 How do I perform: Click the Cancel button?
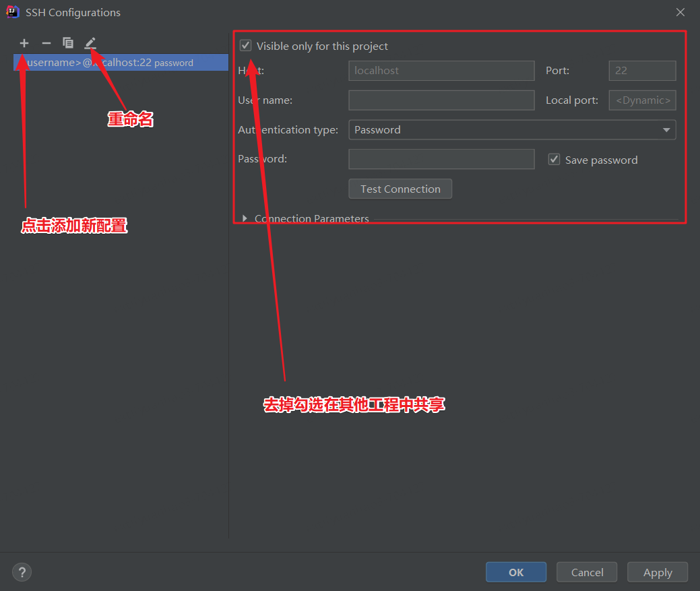(587, 572)
